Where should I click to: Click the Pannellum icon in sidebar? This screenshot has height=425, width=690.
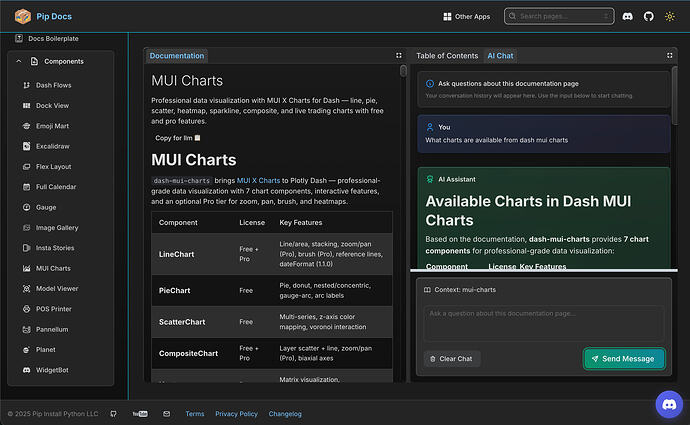(26, 329)
